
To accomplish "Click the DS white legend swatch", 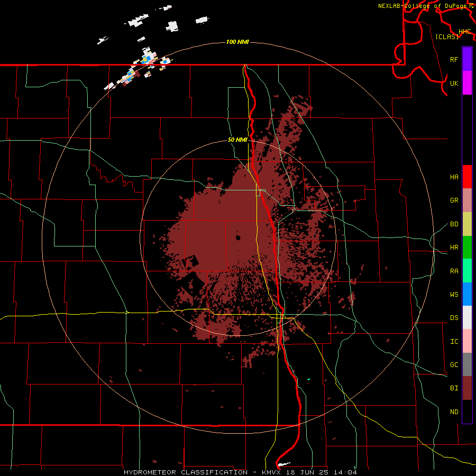I will click(467, 317).
